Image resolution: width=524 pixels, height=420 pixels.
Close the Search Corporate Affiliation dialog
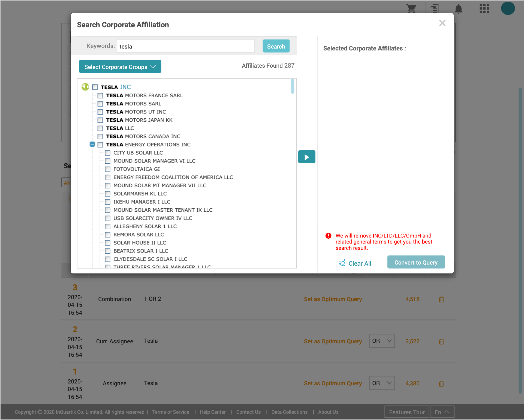point(442,23)
